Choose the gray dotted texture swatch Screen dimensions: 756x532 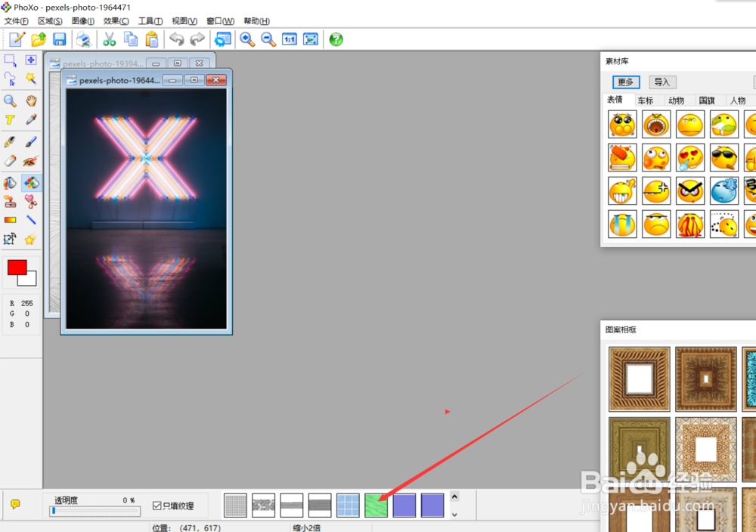(236, 506)
